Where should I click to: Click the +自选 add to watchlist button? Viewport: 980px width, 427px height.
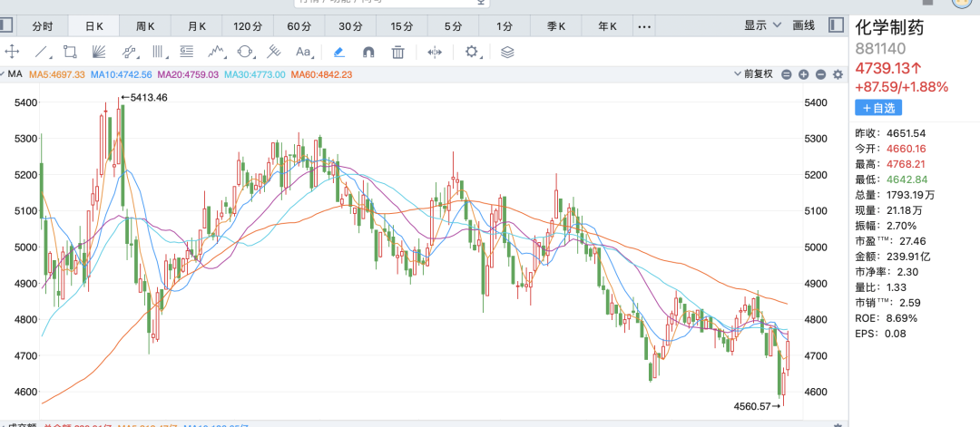click(878, 108)
